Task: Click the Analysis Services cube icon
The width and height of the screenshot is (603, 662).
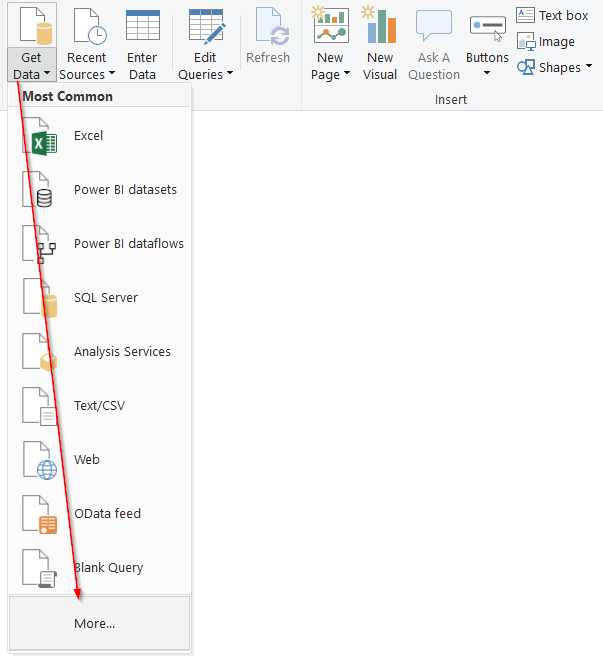Action: pos(40,352)
